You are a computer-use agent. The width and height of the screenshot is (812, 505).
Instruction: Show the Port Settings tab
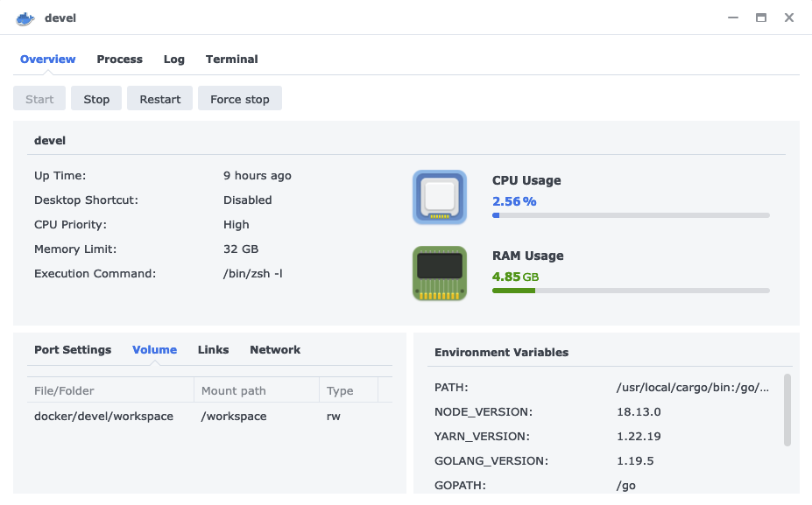73,350
